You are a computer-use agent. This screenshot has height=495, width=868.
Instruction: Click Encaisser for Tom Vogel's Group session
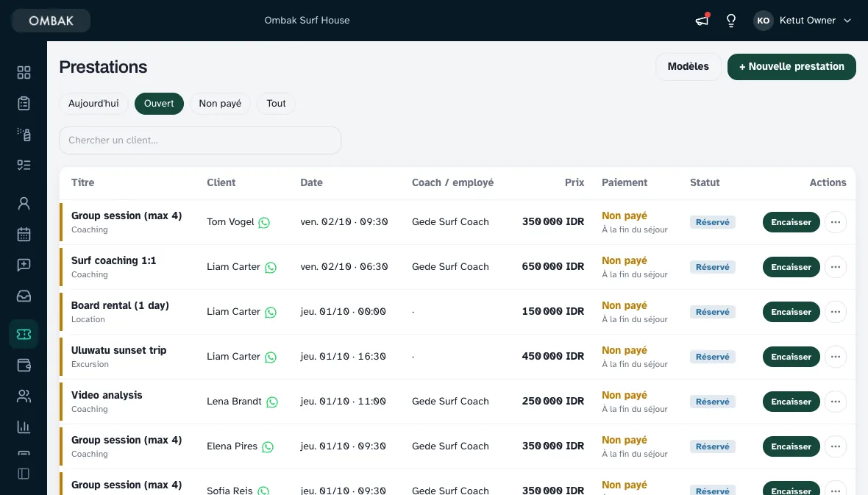(x=791, y=222)
